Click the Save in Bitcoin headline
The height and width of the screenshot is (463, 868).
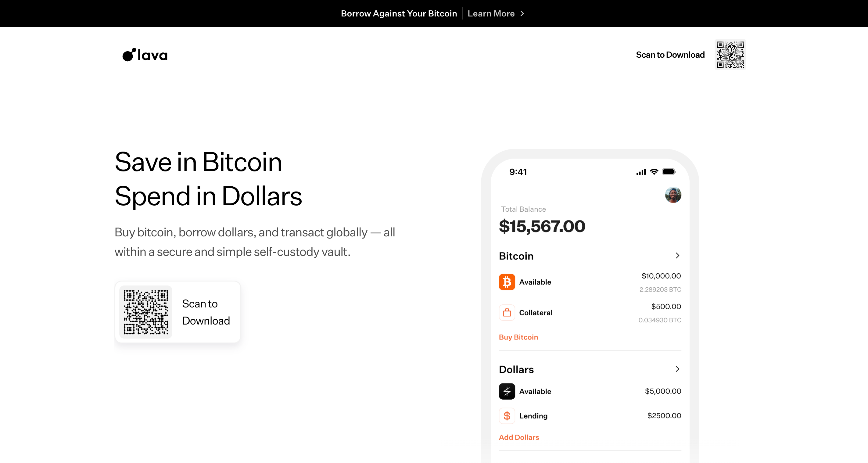198,162
